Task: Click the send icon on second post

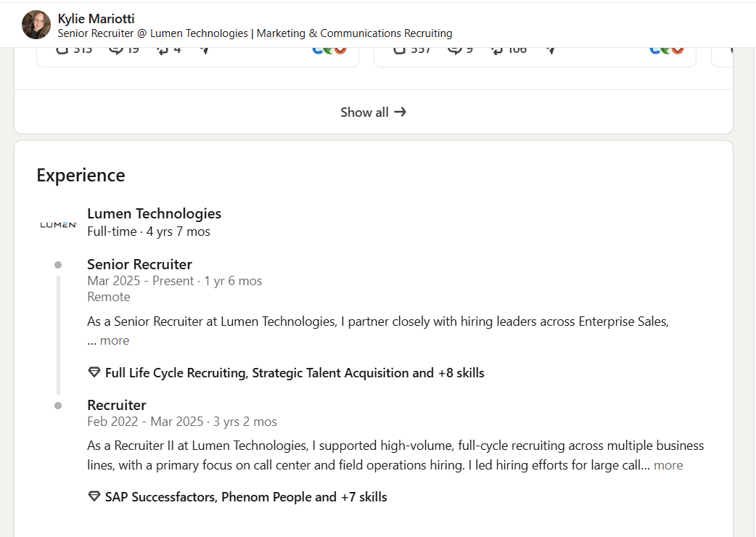Action: (x=551, y=50)
